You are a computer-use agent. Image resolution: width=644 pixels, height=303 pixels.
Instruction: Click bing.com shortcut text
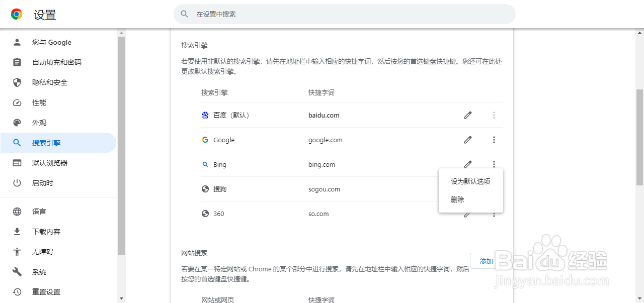[x=321, y=164]
